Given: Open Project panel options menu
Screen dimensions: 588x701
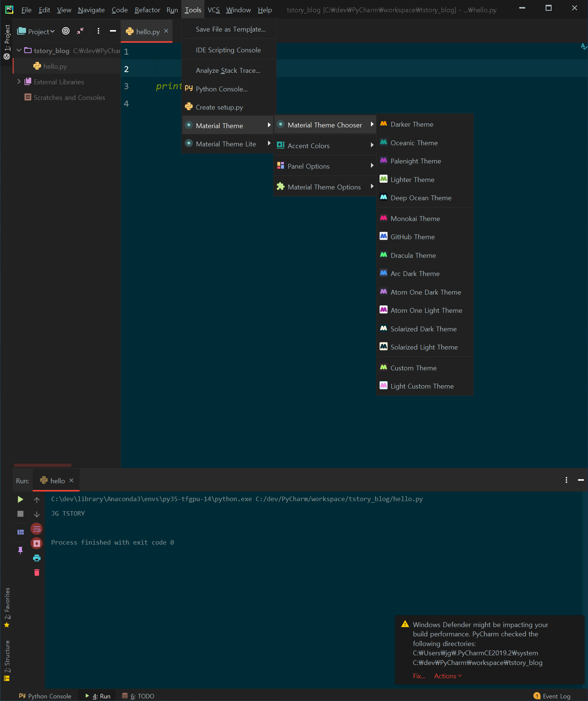Looking at the screenshot, I should [98, 31].
